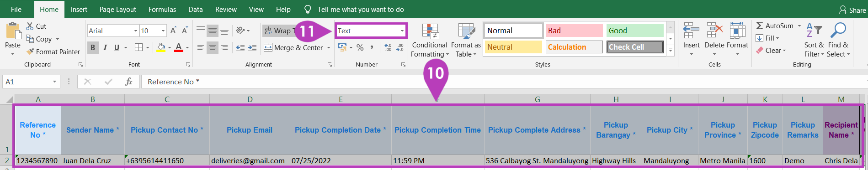The width and height of the screenshot is (868, 170).
Task: Click the AutoSum sigma icon
Action: point(759,26)
